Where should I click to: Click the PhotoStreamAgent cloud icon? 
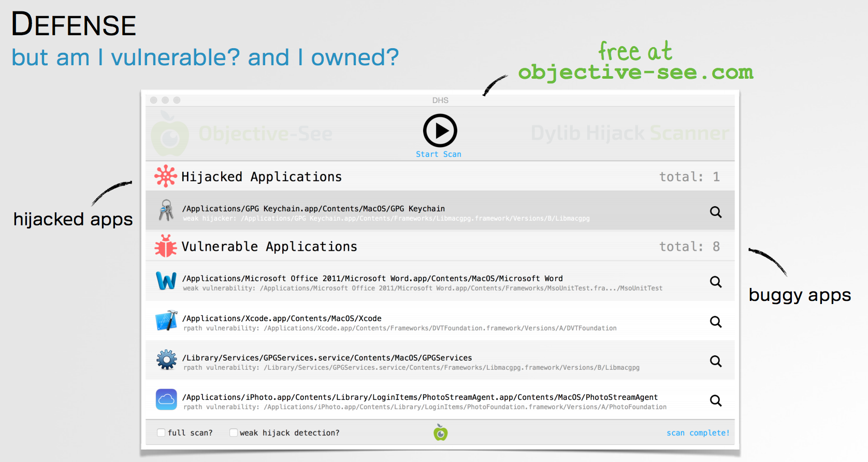tap(166, 399)
